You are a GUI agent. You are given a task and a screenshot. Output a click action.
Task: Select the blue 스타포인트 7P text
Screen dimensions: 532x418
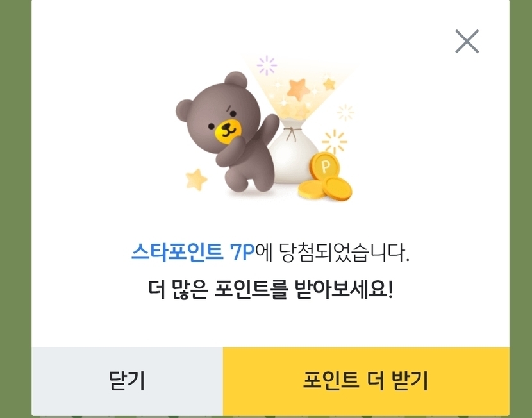pyautogui.click(x=193, y=253)
